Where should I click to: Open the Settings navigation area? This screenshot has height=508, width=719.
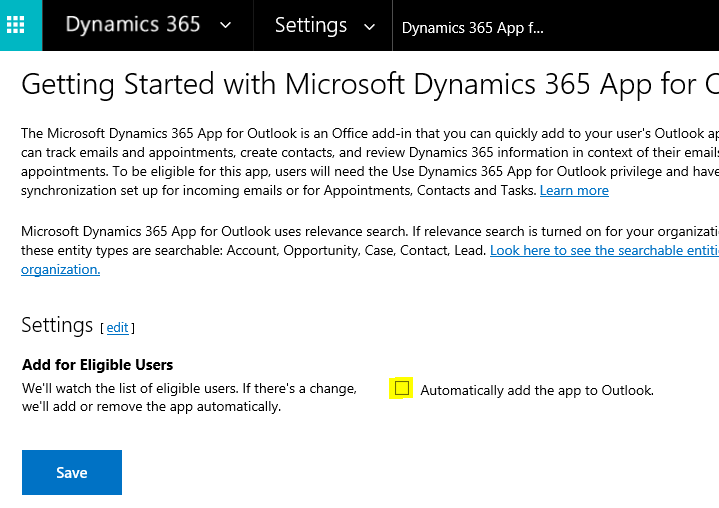(310, 25)
